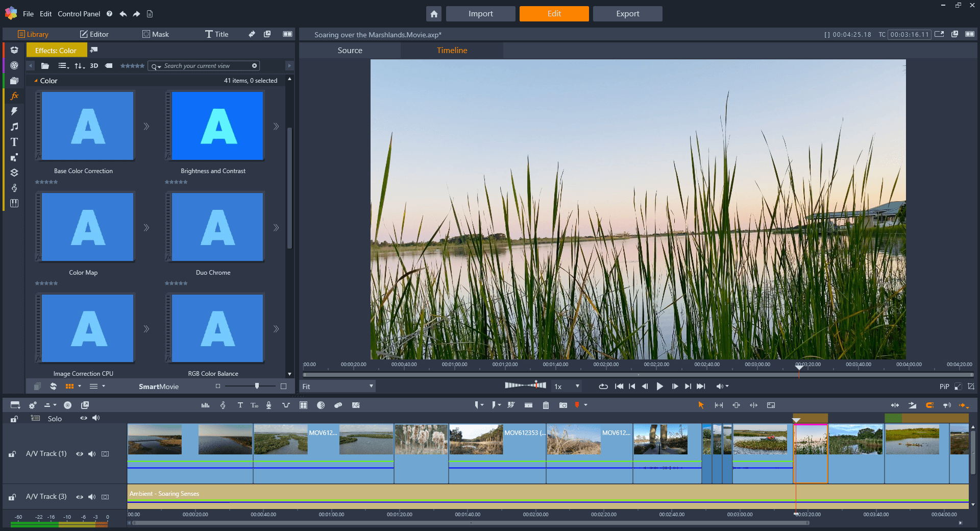This screenshot has width=980, height=531.
Task: Click the trash can delete icon
Action: [x=546, y=405]
